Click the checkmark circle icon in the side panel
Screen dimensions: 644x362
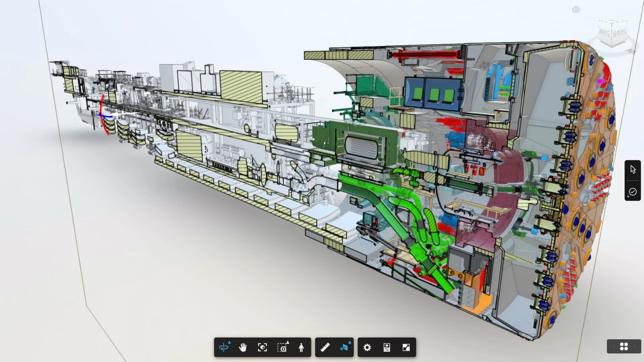[633, 192]
